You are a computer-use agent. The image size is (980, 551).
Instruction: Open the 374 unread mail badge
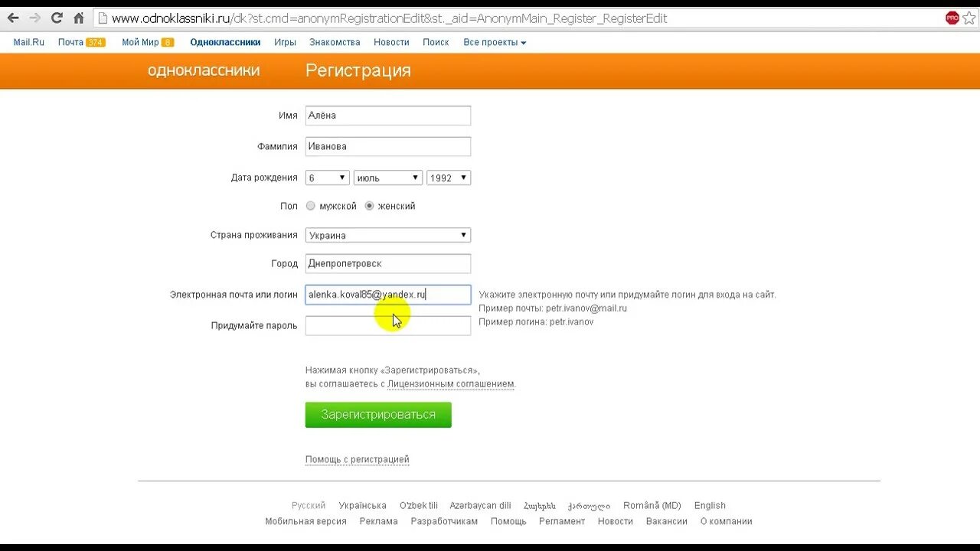click(96, 43)
